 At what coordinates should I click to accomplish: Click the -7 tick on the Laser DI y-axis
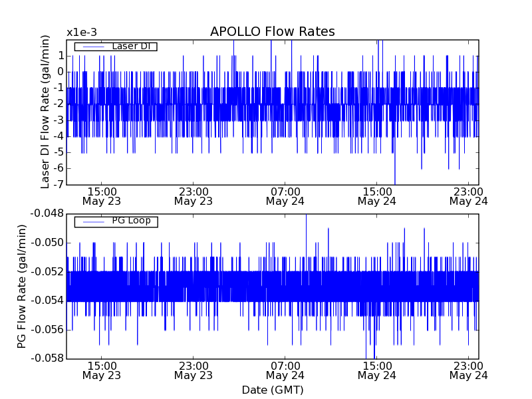59,184
